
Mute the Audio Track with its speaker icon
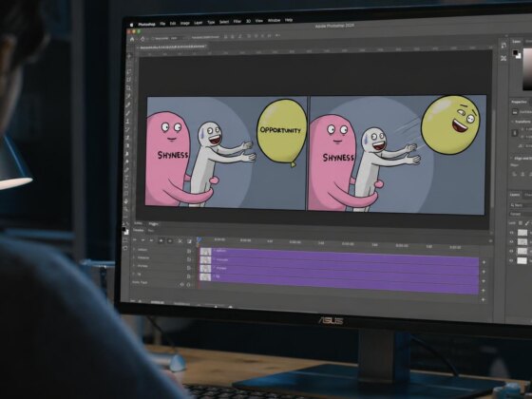pyautogui.click(x=181, y=284)
